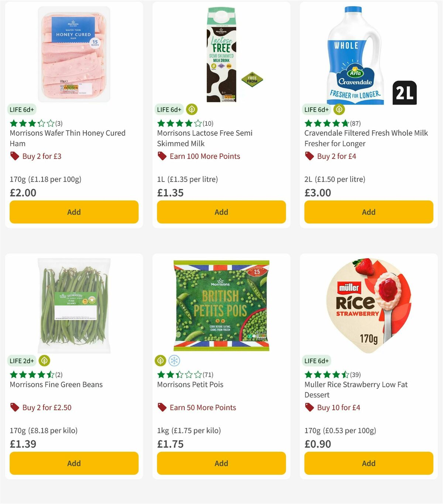
Task: Open the LIFE 2d+ badge on Fine Green Beans
Action: click(x=22, y=360)
